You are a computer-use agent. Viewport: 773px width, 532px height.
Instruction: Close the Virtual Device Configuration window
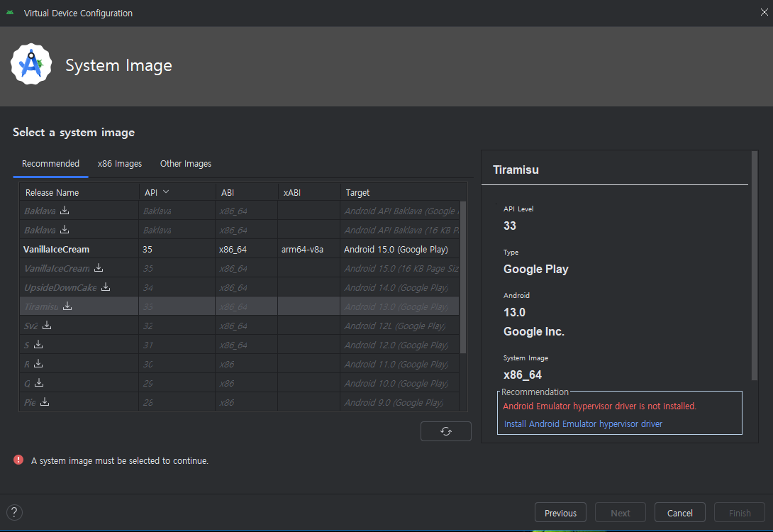pos(764,12)
